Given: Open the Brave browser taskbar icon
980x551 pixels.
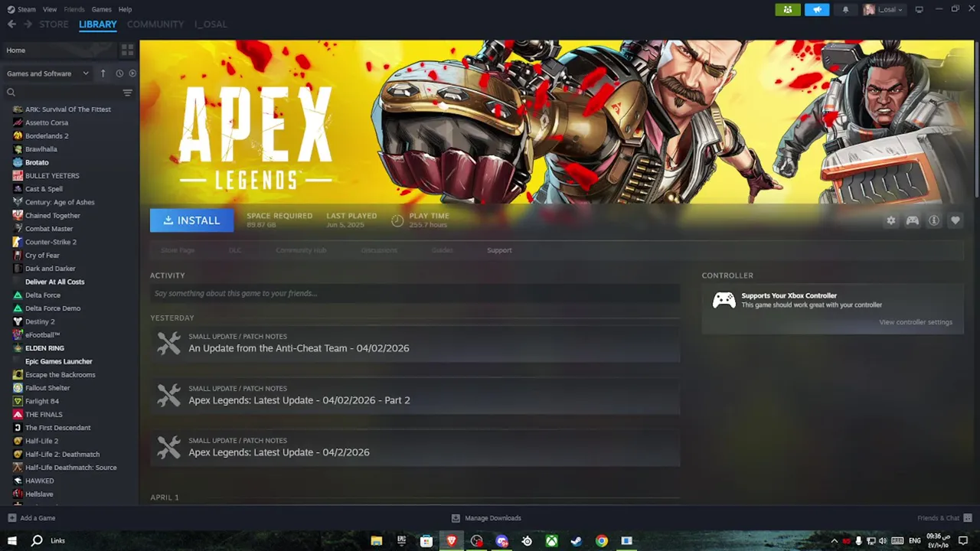Looking at the screenshot, I should click(452, 540).
